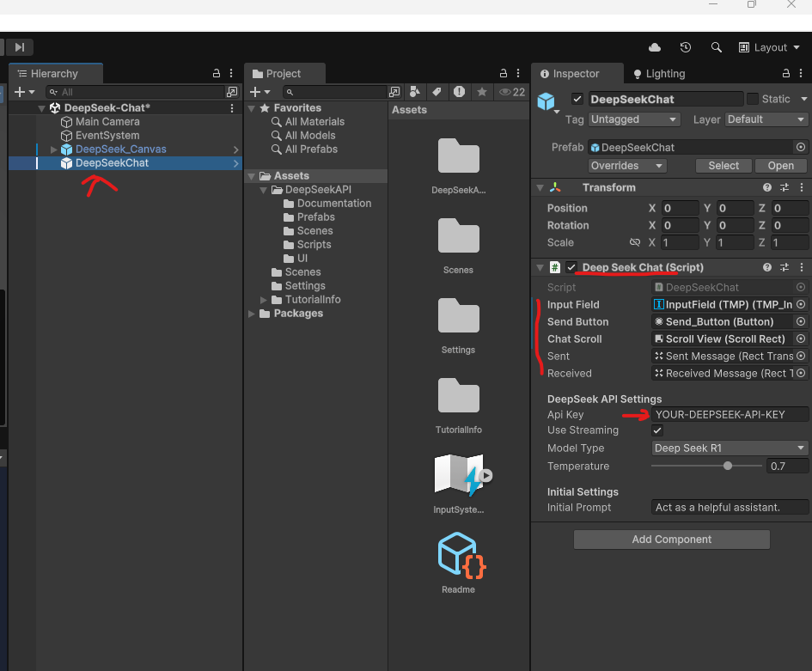Toggle hidden packages visibility (22)

pos(512,92)
